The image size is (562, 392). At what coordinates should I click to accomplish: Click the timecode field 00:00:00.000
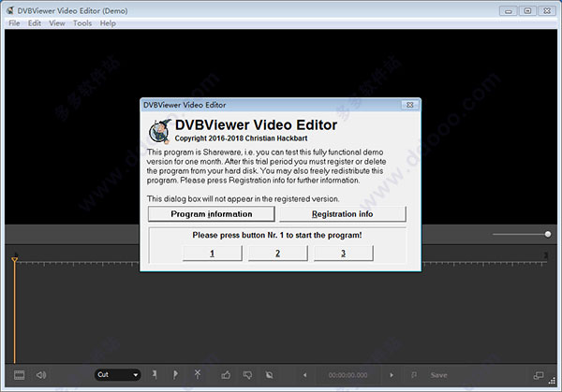[348, 375]
